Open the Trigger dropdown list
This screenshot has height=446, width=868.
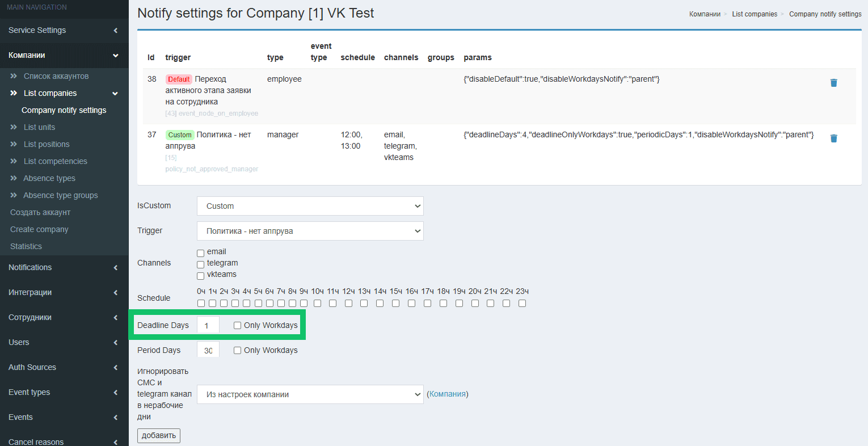point(310,231)
